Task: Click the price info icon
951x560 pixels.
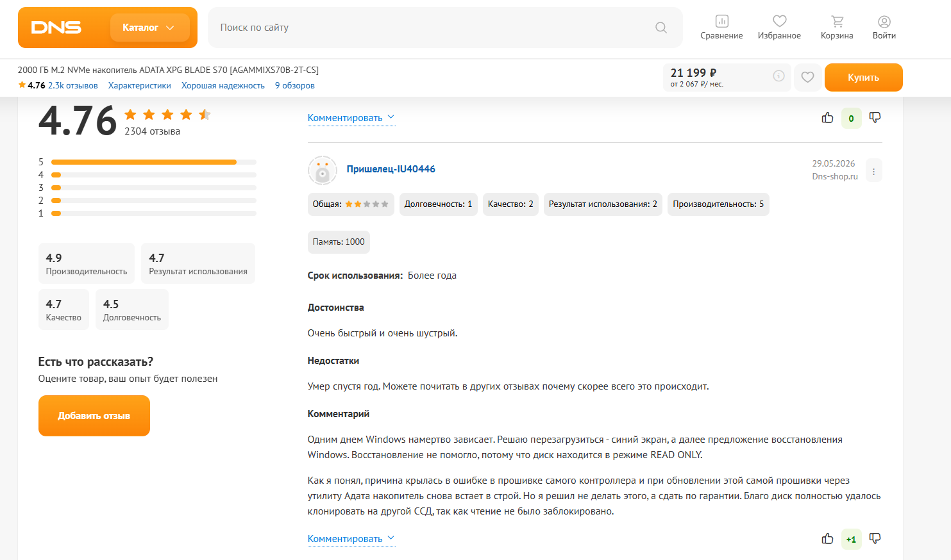Action: [778, 76]
